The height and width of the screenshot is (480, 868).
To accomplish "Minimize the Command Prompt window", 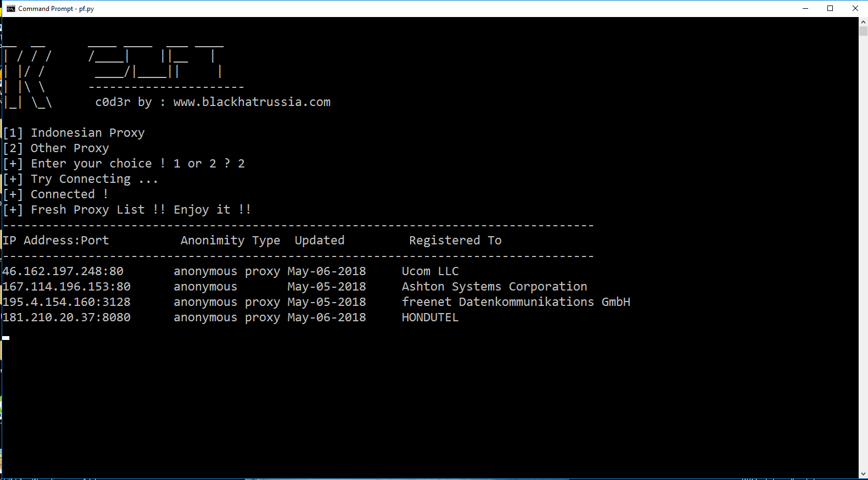I will [805, 8].
